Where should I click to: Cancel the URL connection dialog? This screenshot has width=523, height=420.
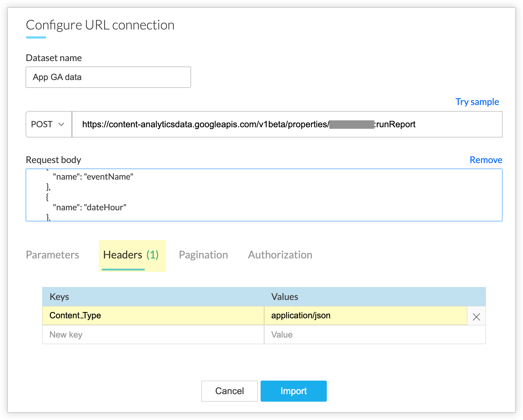(x=229, y=391)
